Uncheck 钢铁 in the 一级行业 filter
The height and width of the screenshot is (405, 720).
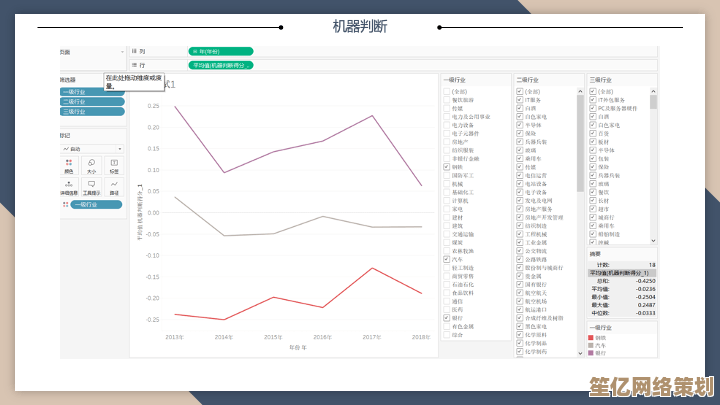(446, 168)
